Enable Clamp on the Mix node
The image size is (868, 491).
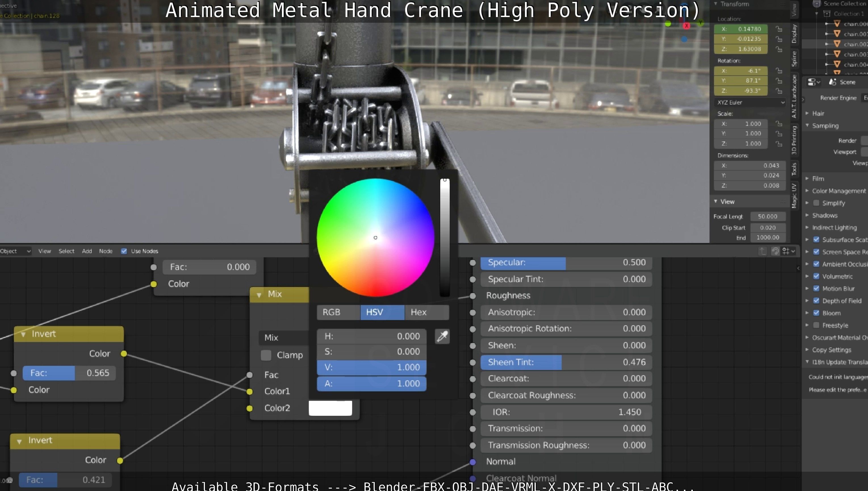click(x=266, y=355)
